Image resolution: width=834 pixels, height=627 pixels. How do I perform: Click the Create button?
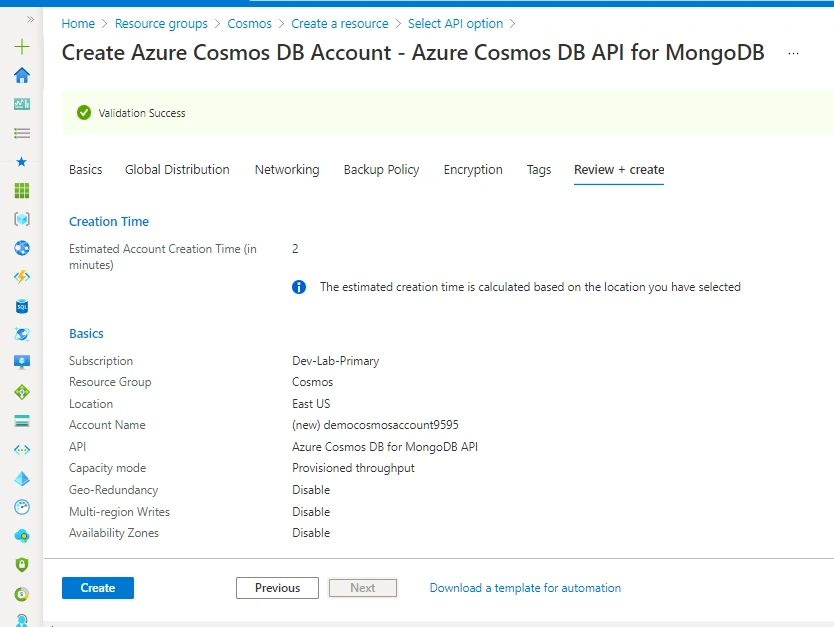pyautogui.click(x=97, y=588)
